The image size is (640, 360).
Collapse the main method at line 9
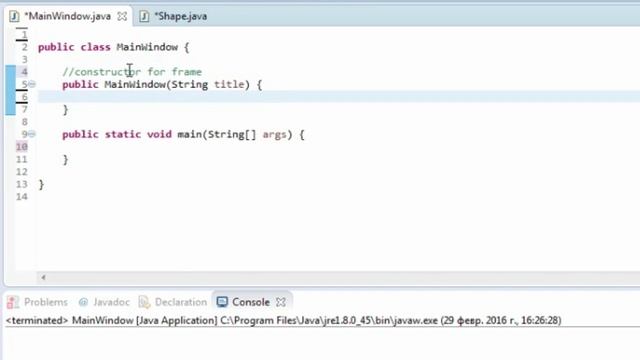32,134
